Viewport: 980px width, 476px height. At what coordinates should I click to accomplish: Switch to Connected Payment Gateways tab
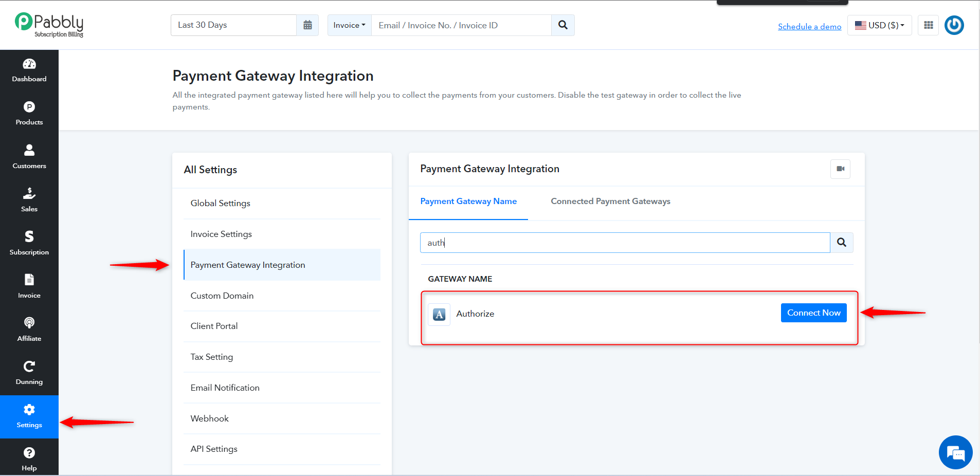610,202
